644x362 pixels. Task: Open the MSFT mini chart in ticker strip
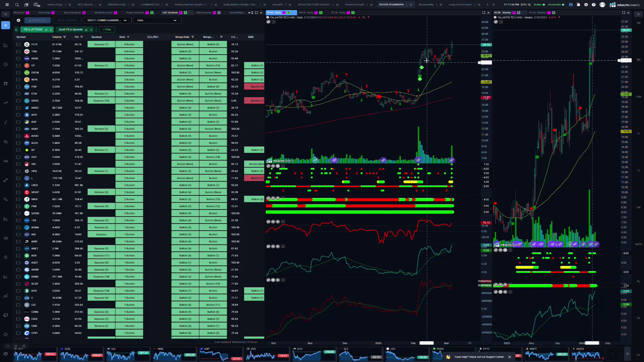click(x=546, y=354)
